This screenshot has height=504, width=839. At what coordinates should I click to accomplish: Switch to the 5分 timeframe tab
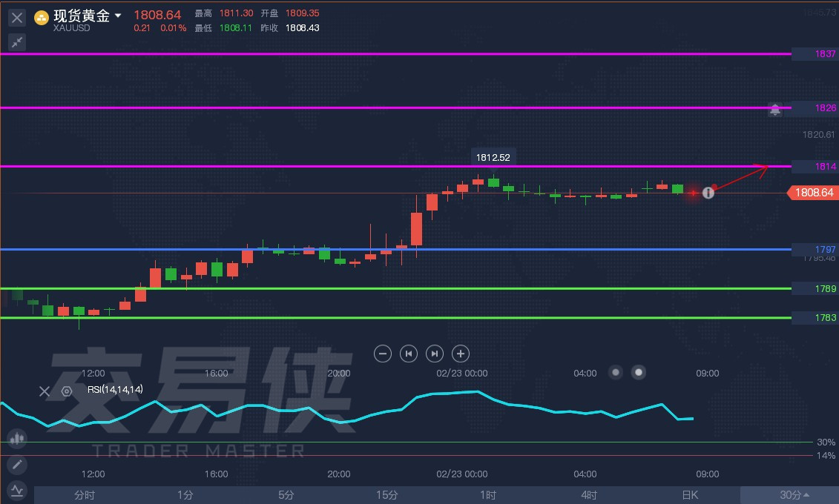click(286, 495)
